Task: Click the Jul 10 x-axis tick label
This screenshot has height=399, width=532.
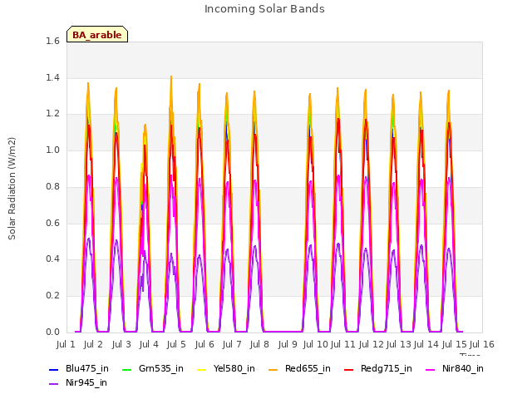Action: coord(316,344)
